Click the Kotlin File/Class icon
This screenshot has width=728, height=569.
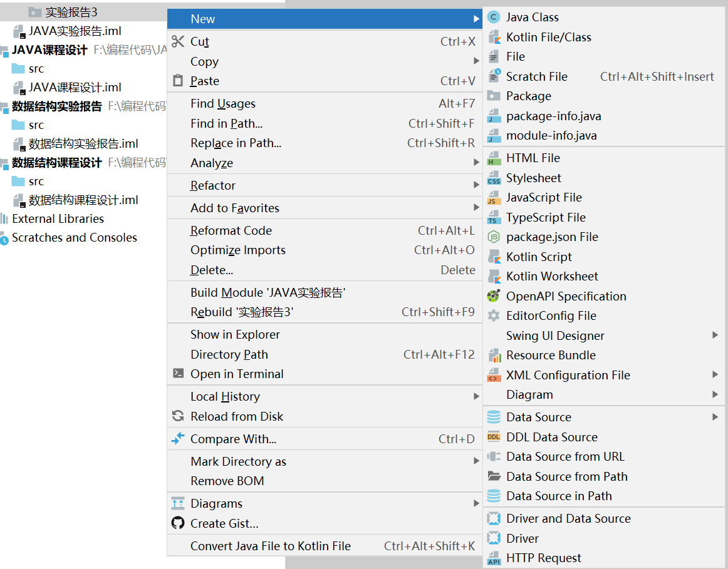pyautogui.click(x=494, y=37)
